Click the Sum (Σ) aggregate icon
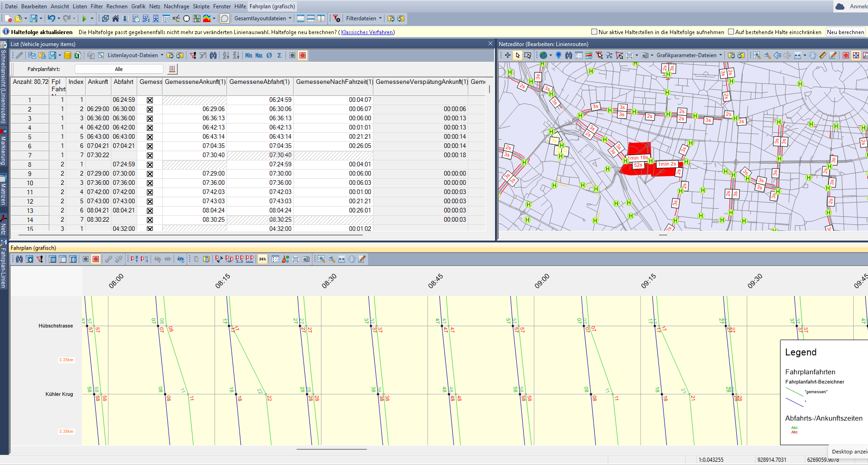 point(279,55)
